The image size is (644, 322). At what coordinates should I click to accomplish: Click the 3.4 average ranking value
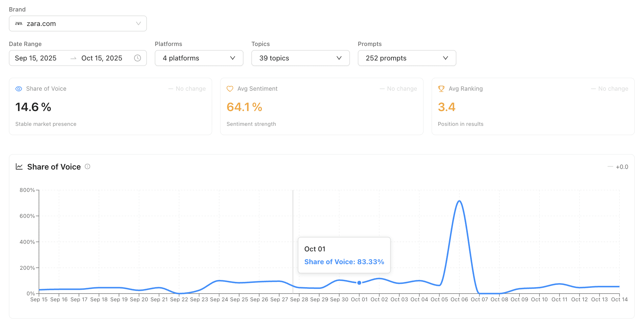[x=447, y=107]
